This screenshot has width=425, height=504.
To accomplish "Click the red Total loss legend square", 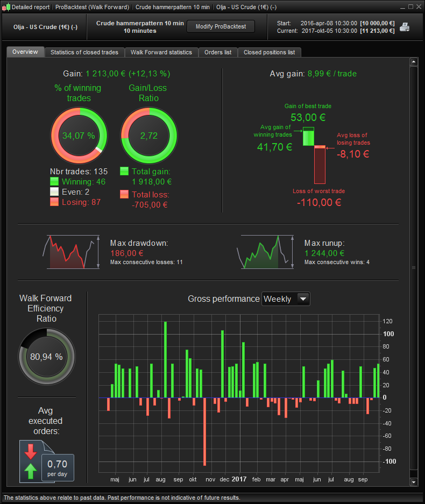I will [124, 194].
